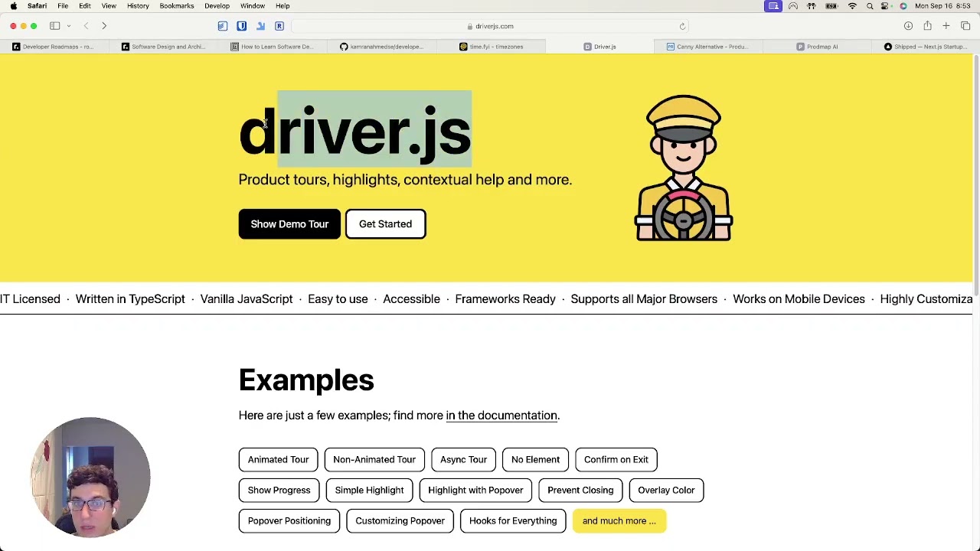The image size is (980, 551).
Task: Show tab overview
Action: 965,26
